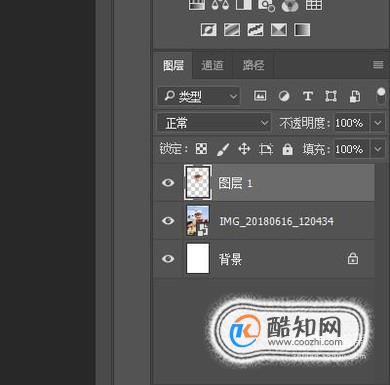The image size is (390, 385).
Task: Open the 正常 blend mode dropdown
Action: click(214, 123)
